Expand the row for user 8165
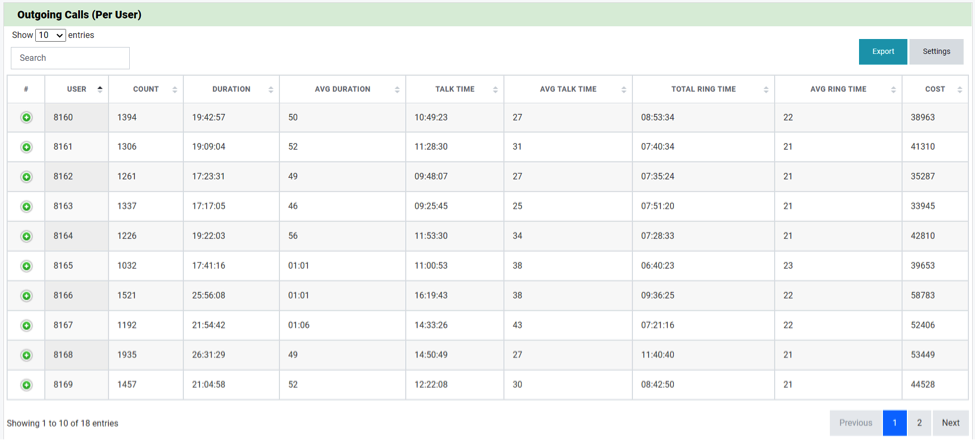Image resolution: width=975 pixels, height=440 pixels. tap(26, 266)
